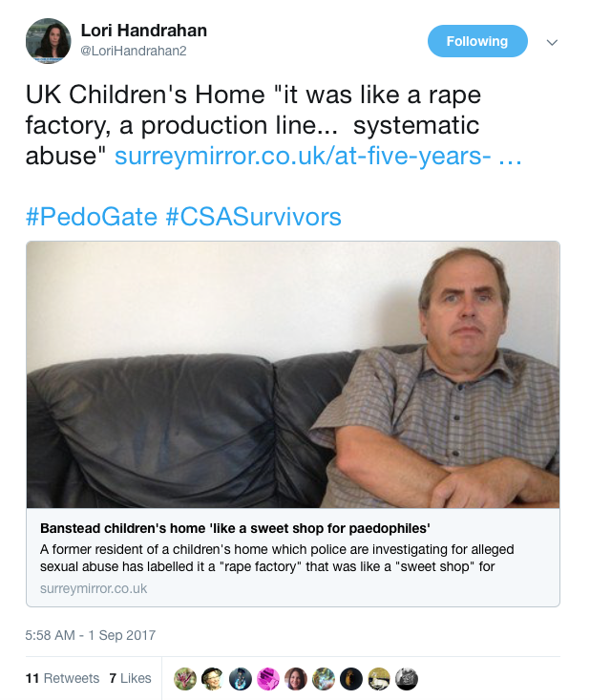View the 11 Retweets list

(x=62, y=678)
